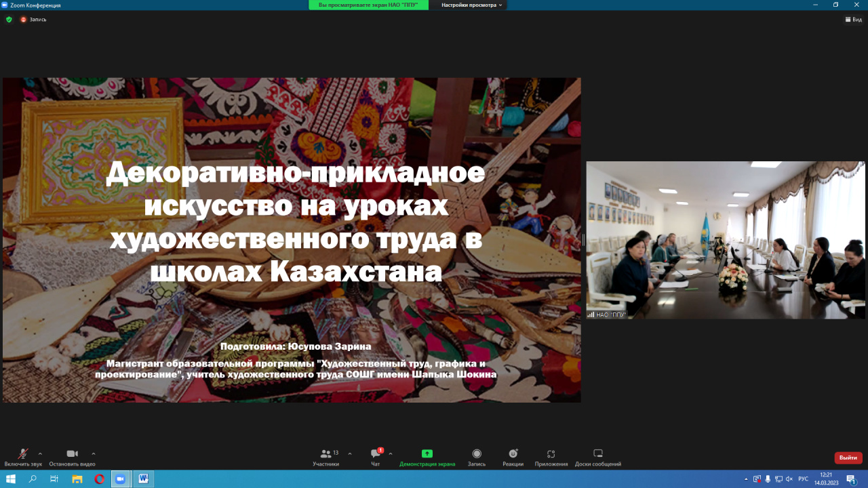Image resolution: width=868 pixels, height=488 pixels.
Task: Select the conference room video thumbnail
Action: [725, 240]
